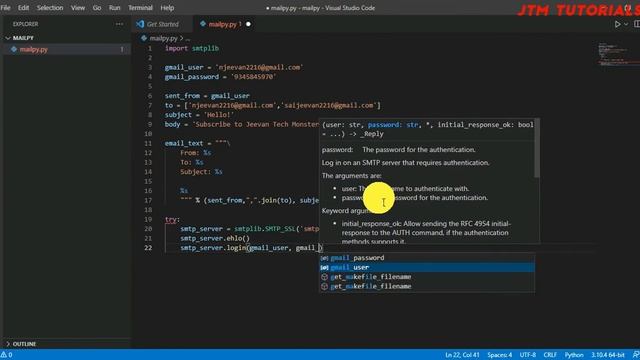Switch to the Get Started tab

(x=162, y=24)
